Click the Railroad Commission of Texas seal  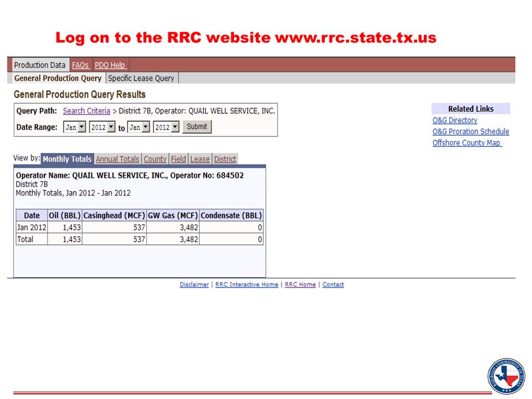tap(506, 376)
